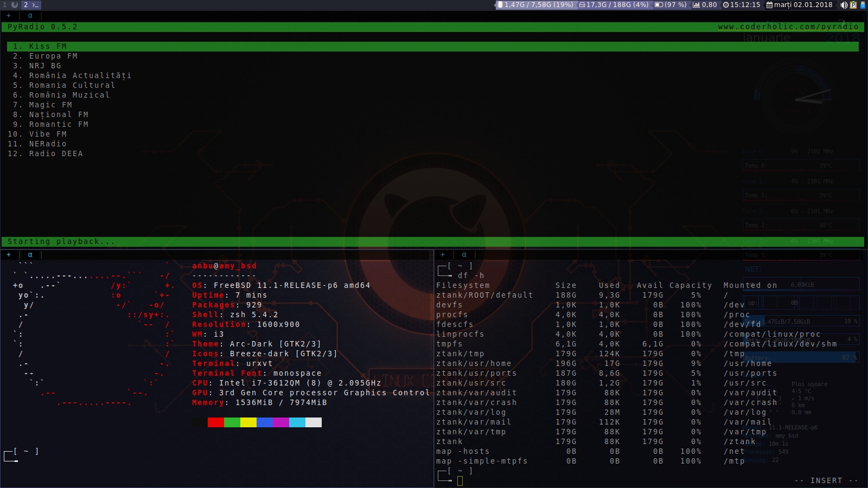This screenshot has height=488, width=868.
Task: Click the Uptime: 7 mins line
Action: 229,296
